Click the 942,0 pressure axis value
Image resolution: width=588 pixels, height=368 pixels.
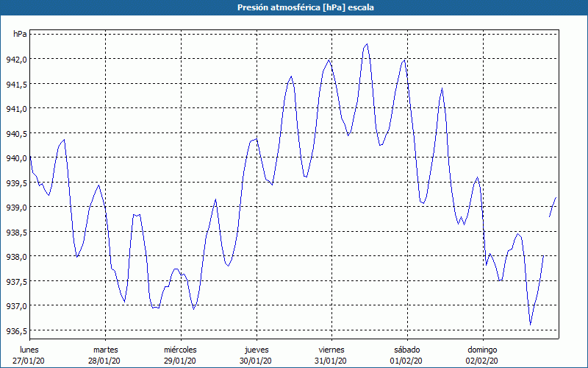point(17,59)
